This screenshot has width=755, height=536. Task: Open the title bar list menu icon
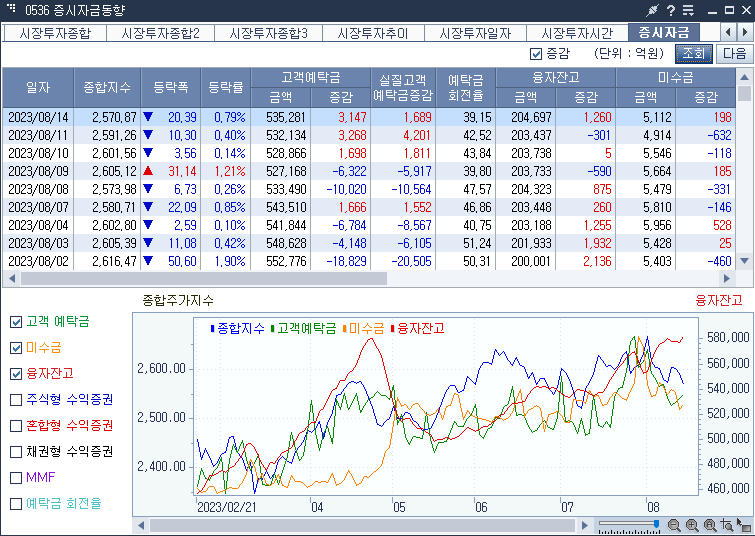[x=689, y=10]
